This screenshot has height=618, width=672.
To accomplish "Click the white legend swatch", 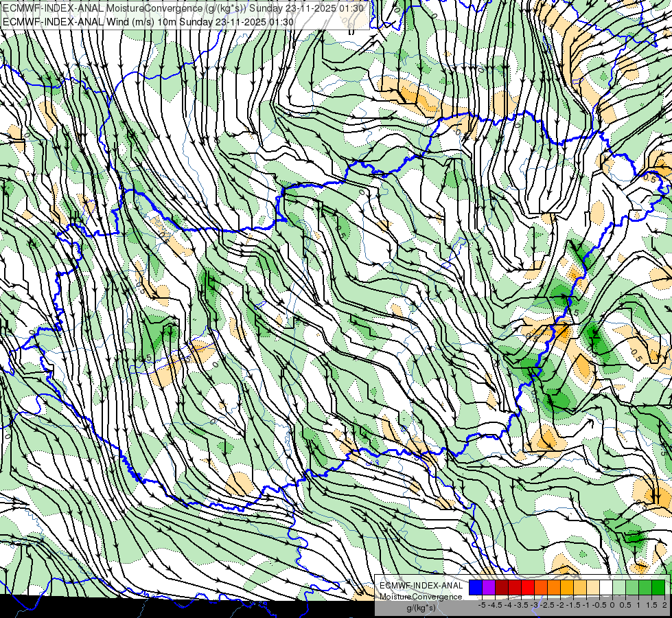I will [606, 587].
